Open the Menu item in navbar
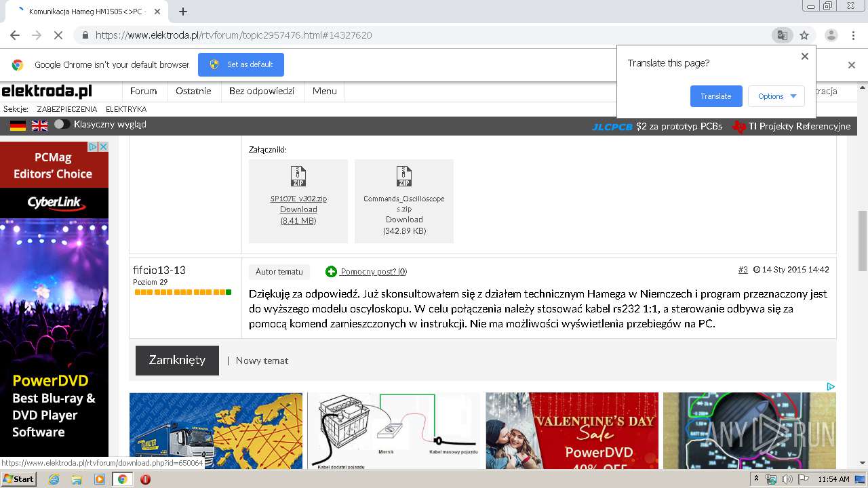 pos(325,91)
